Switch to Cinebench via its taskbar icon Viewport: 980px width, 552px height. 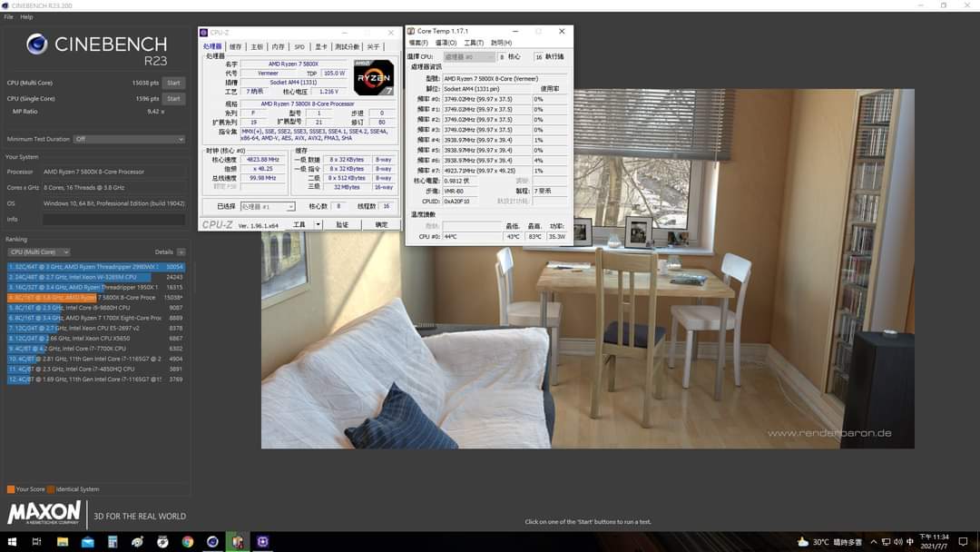(x=212, y=541)
